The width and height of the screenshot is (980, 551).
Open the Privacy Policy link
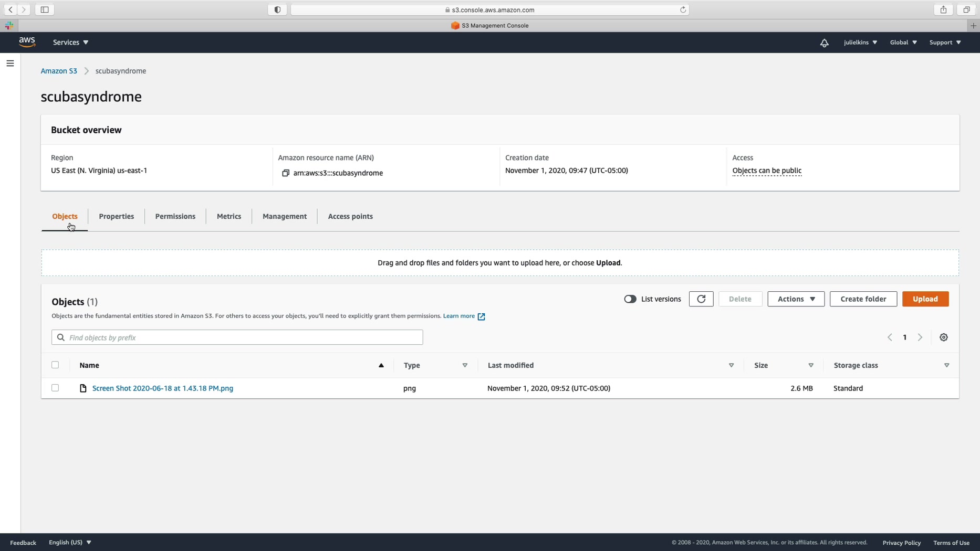coord(902,543)
